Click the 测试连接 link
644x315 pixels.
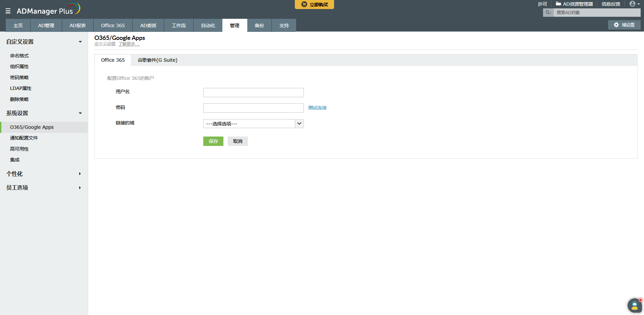click(317, 108)
